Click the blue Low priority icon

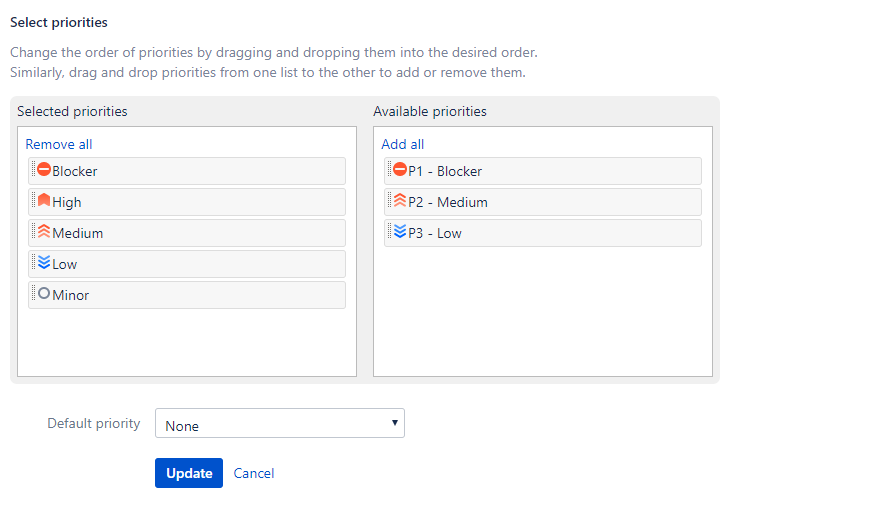coord(44,263)
